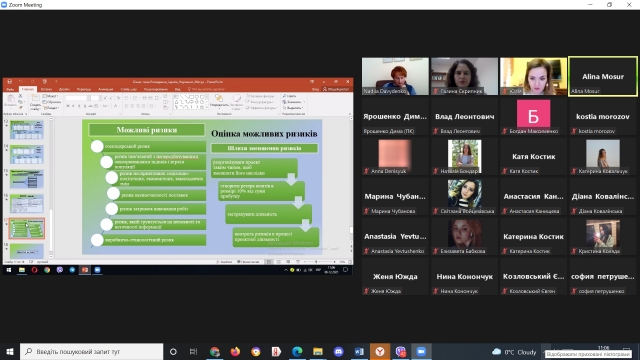Click the Cloudy weather widget in taskbar
Image resolution: width=640 pixels, height=360 pixels.
coord(514,352)
